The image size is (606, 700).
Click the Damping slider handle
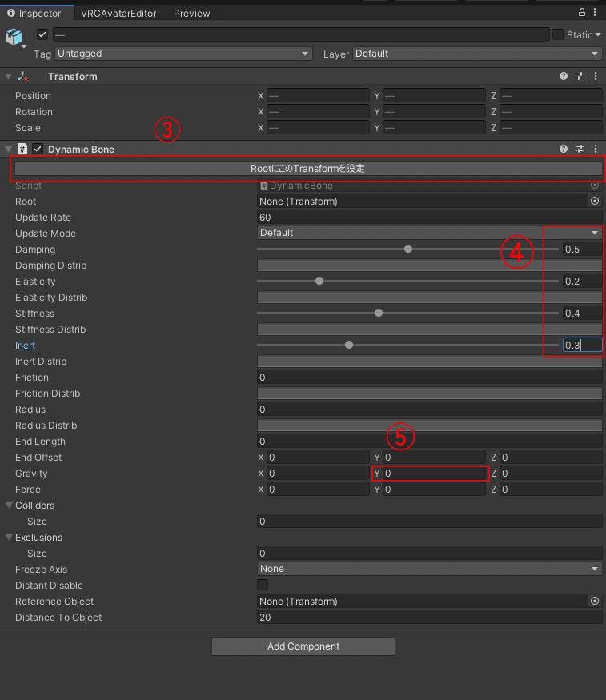click(x=408, y=249)
